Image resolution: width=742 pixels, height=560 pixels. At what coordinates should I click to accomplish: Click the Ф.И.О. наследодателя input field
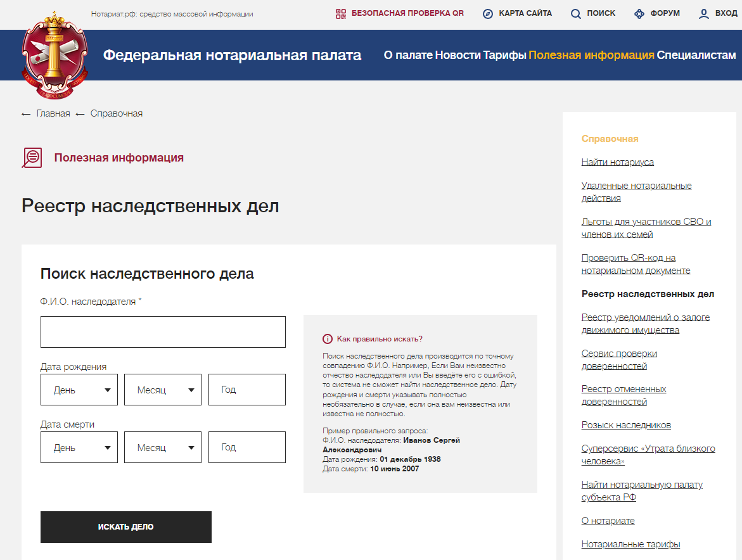pyautogui.click(x=163, y=331)
